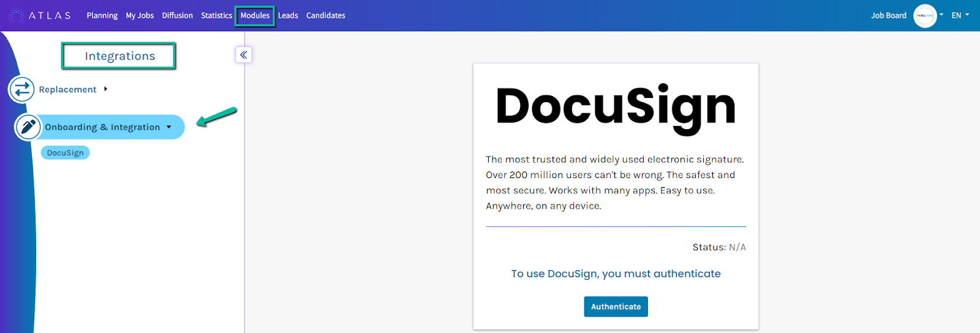The width and height of the screenshot is (980, 333).
Task: Open the Planning menu
Action: (x=102, y=15)
